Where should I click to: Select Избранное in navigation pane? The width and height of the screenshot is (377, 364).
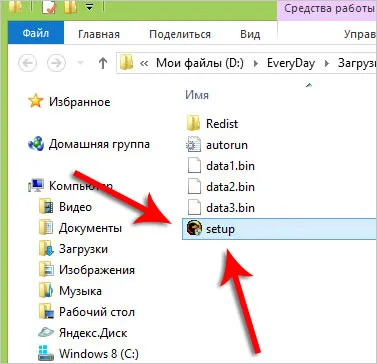(79, 102)
